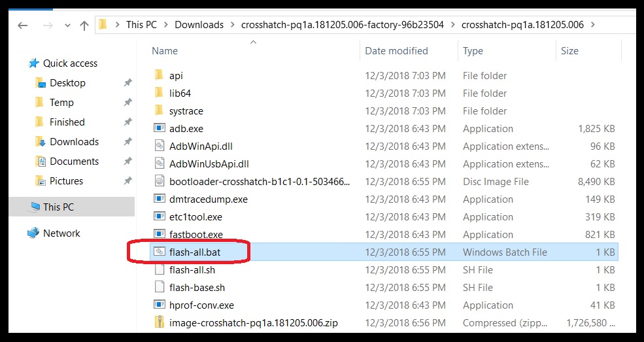Select This PC in the address breadcrumb
644x342 pixels.
coord(141,25)
